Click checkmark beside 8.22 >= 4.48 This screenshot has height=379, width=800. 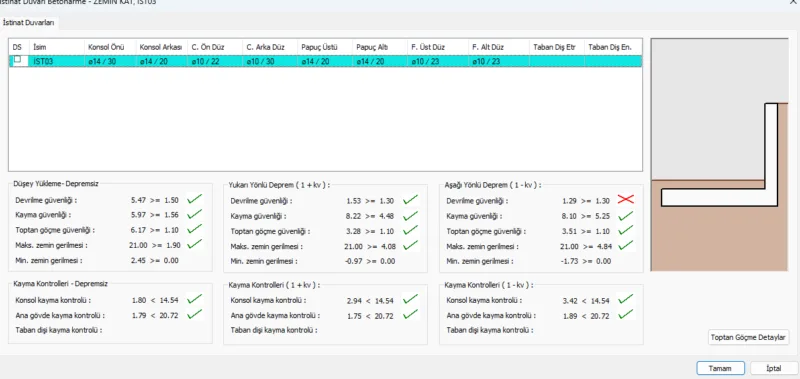(x=410, y=215)
